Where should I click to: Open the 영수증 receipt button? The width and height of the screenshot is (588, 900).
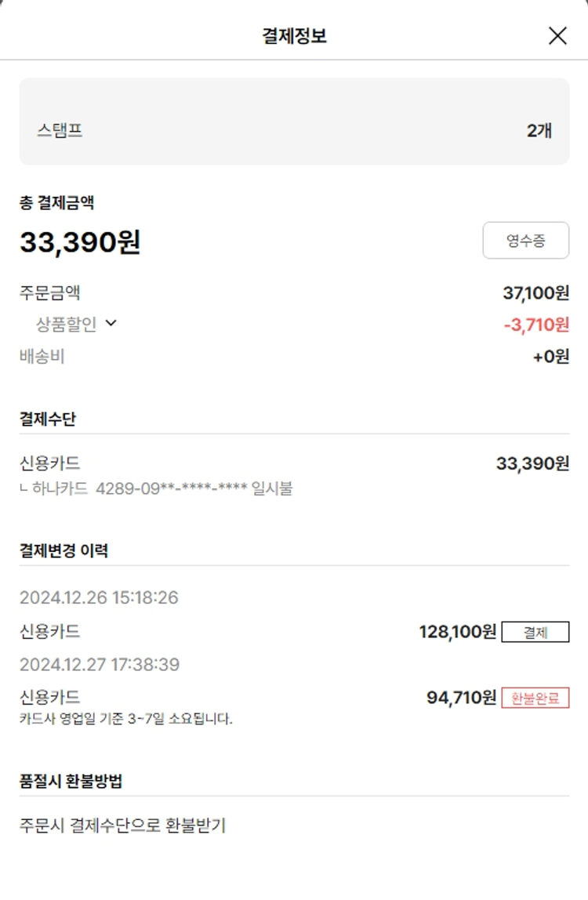pos(525,241)
